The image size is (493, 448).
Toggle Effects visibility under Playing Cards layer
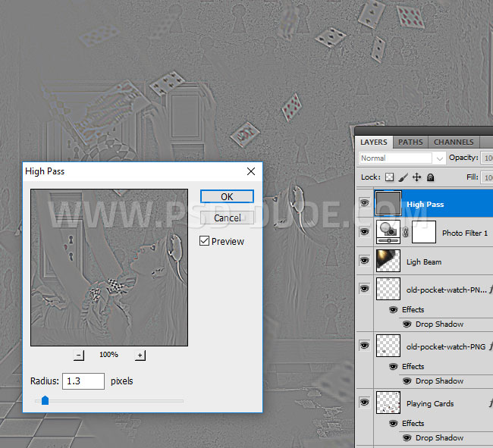pyautogui.click(x=393, y=423)
